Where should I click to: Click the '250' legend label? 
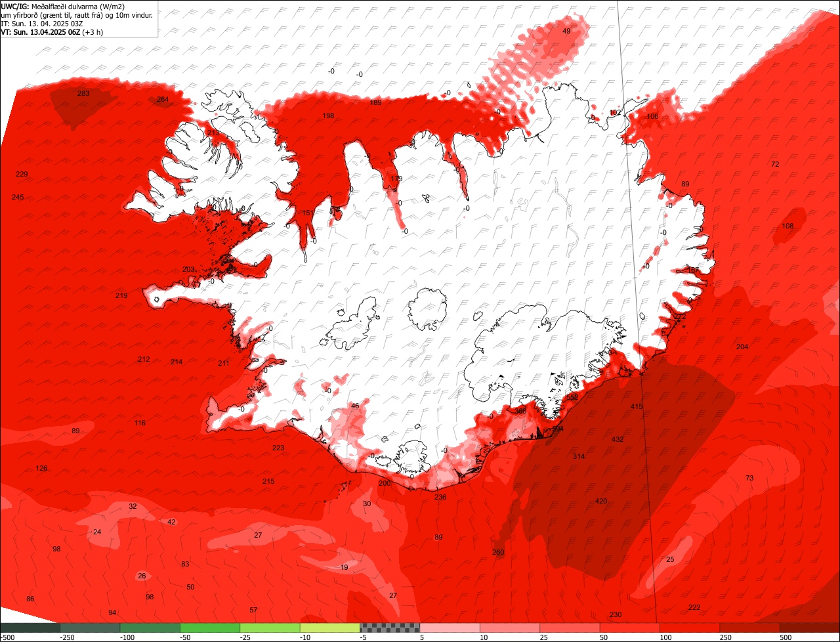[726, 637]
